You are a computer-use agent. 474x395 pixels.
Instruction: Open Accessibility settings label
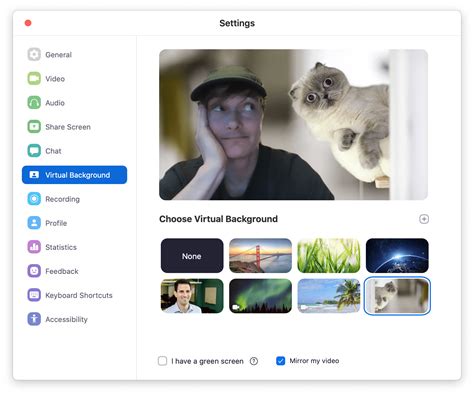click(x=66, y=319)
